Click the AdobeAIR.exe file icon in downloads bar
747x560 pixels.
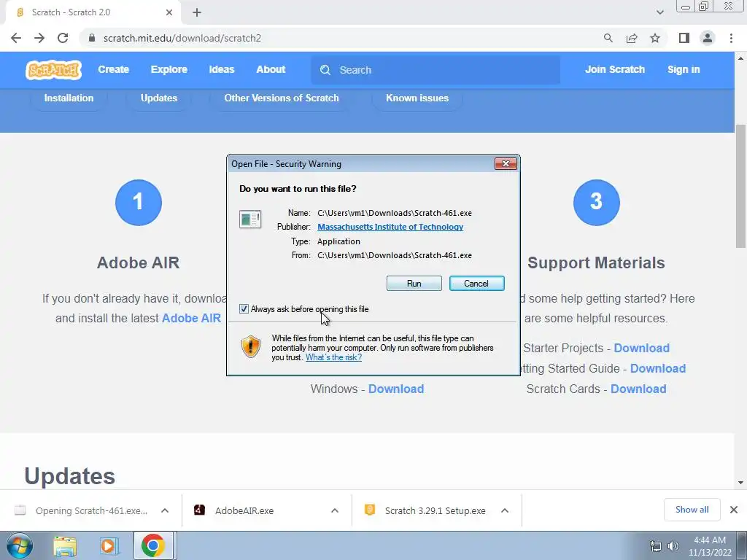click(199, 510)
